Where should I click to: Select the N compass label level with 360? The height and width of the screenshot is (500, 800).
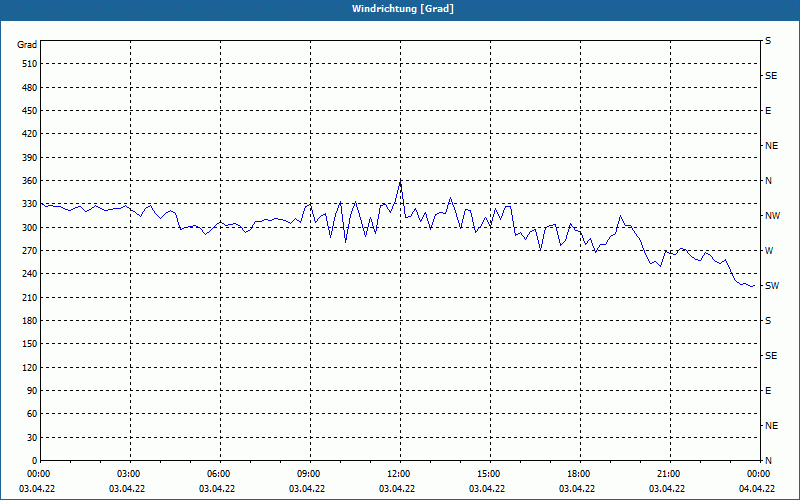pyautogui.click(x=768, y=181)
